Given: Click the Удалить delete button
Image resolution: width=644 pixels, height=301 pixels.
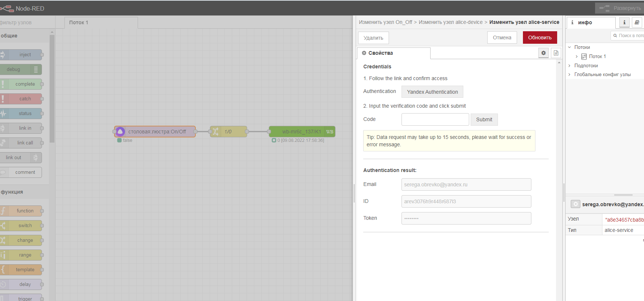Looking at the screenshot, I should coord(373,38).
